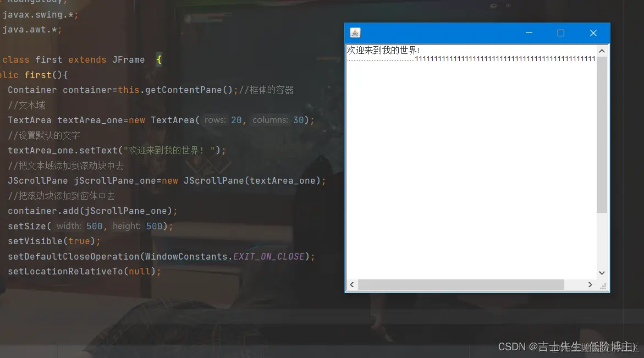Click the 'textArea_one.setText' code line
The height and width of the screenshot is (358, 644).
117,150
